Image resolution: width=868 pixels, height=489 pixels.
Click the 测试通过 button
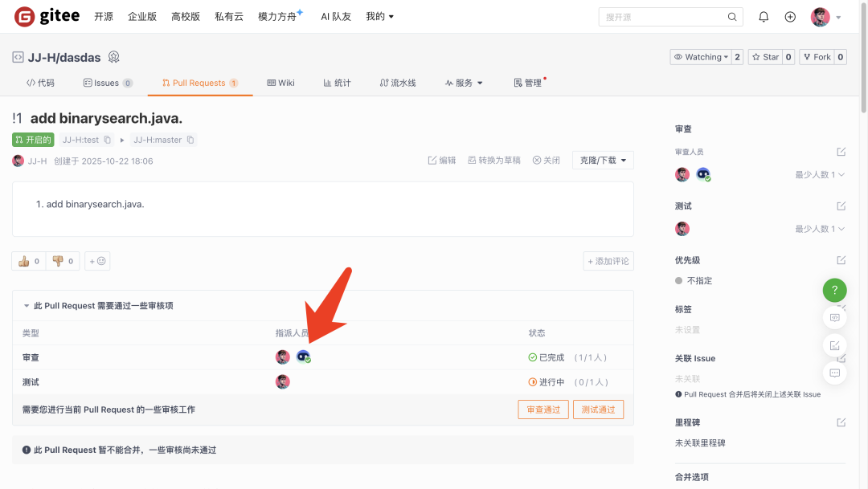tap(598, 409)
